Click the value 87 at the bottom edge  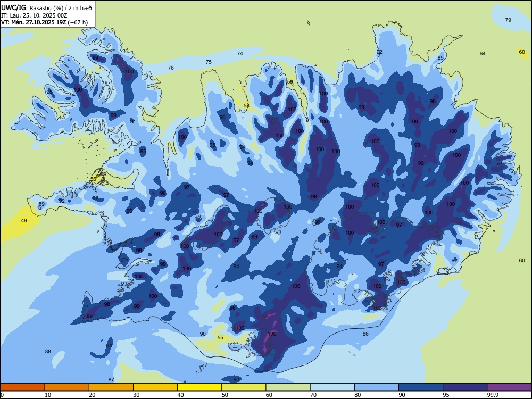point(111,380)
